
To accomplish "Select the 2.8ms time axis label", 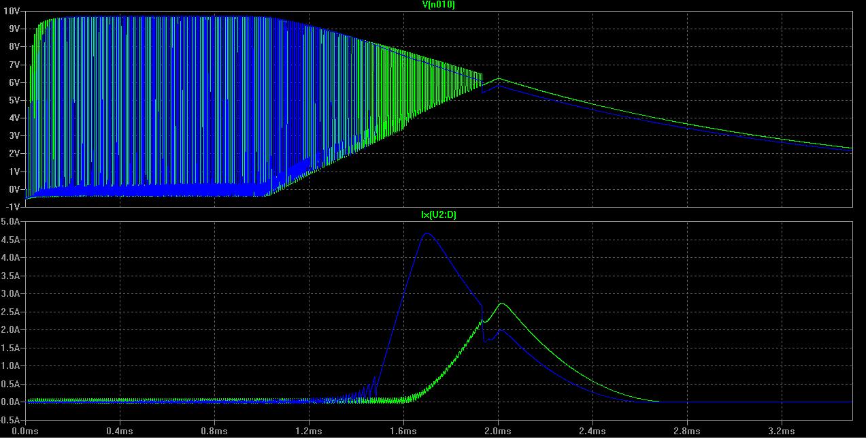I will pos(686,431).
